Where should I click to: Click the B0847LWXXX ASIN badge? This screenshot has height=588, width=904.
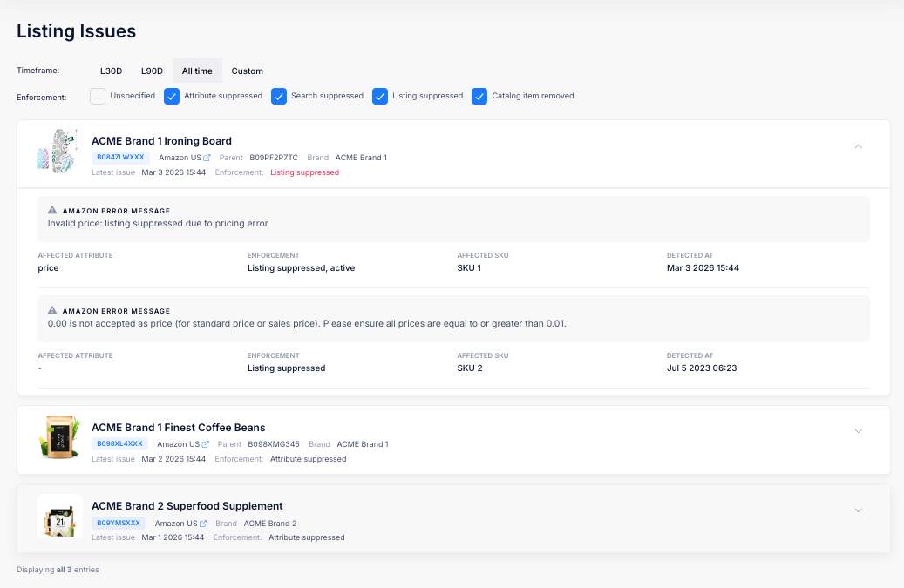click(x=120, y=158)
